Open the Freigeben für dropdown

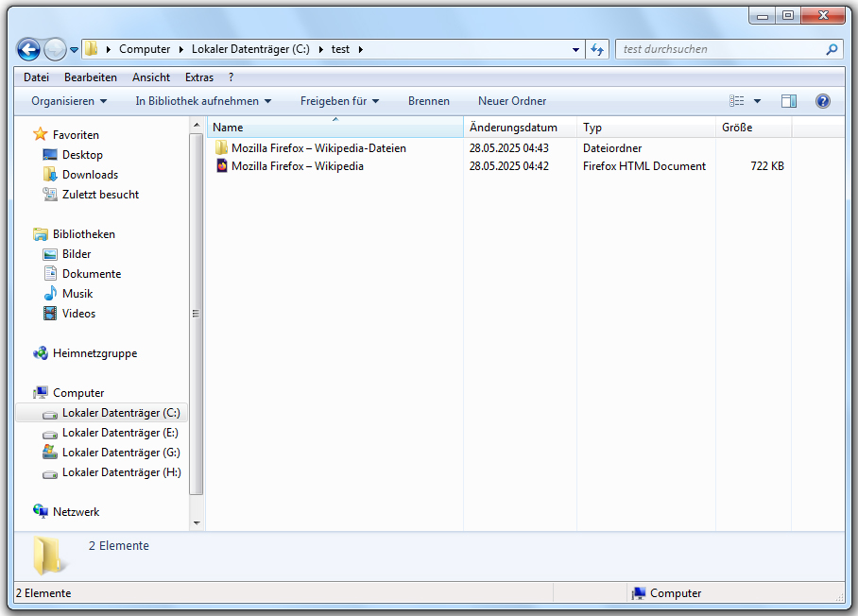339,101
